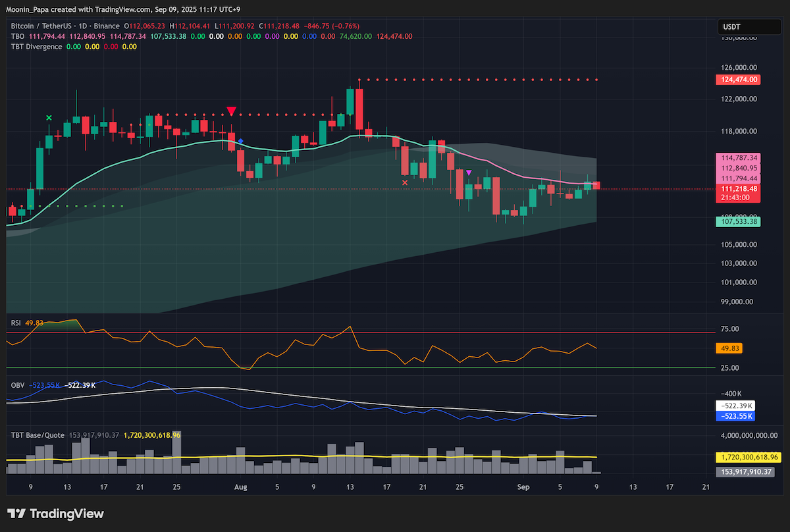Click the RSI indicator label

16,323
